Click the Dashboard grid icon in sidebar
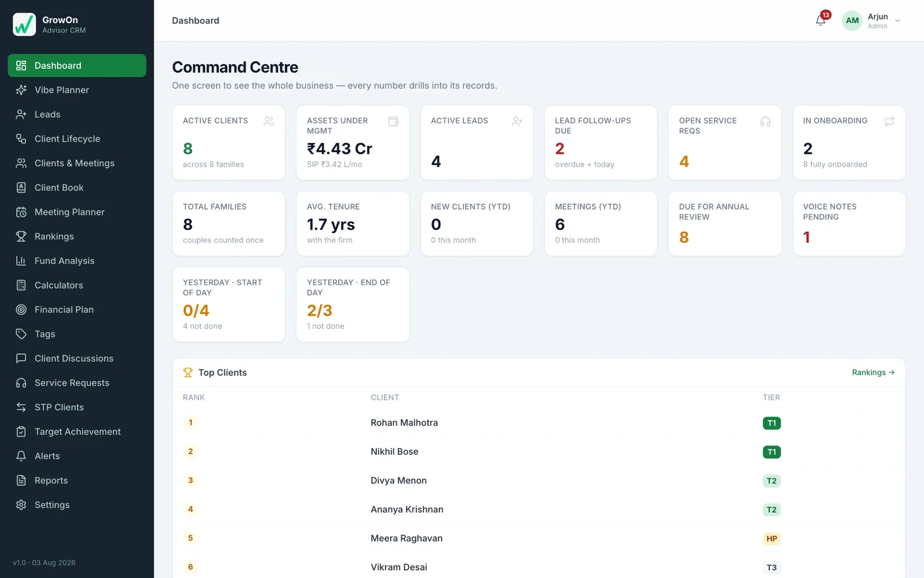The image size is (924, 578). pyautogui.click(x=21, y=65)
